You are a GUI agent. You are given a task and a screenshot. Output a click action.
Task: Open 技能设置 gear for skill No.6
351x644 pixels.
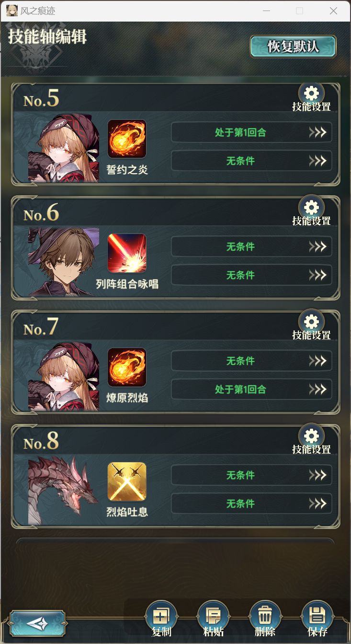coord(312,207)
